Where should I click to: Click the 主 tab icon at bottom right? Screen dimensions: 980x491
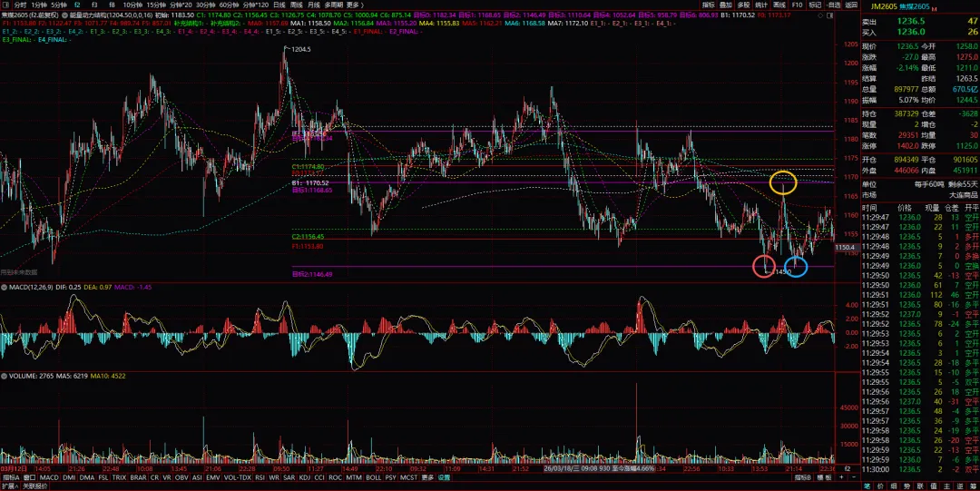point(946,486)
